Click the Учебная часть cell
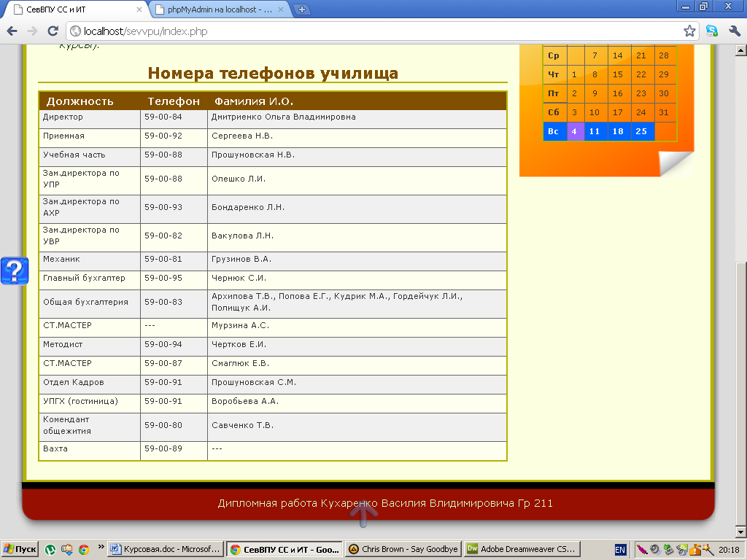Image resolution: width=747 pixels, height=560 pixels. [x=90, y=157]
